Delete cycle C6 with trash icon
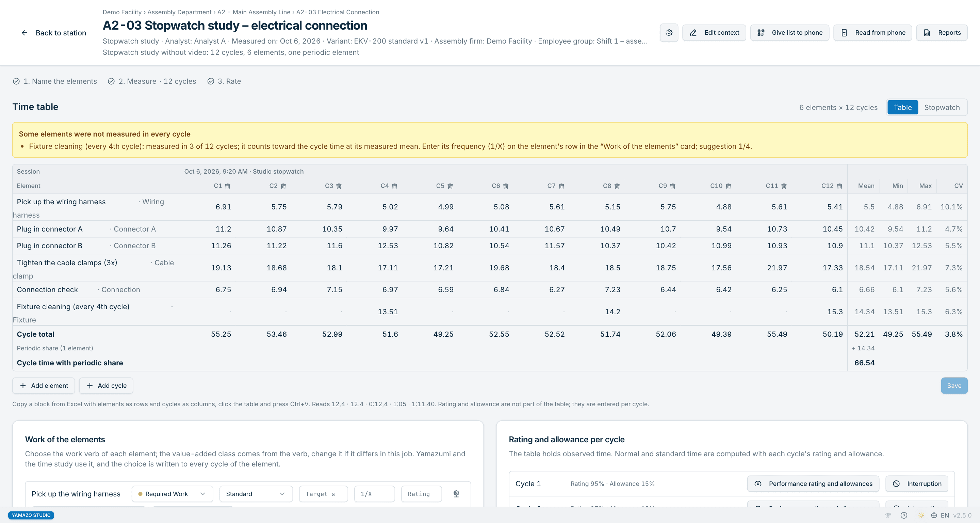 coord(506,186)
